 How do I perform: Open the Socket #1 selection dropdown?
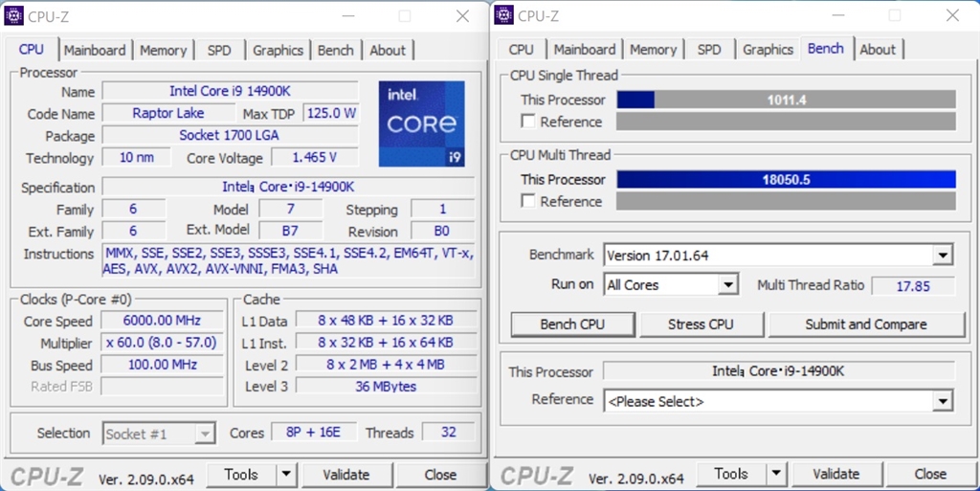point(159,434)
